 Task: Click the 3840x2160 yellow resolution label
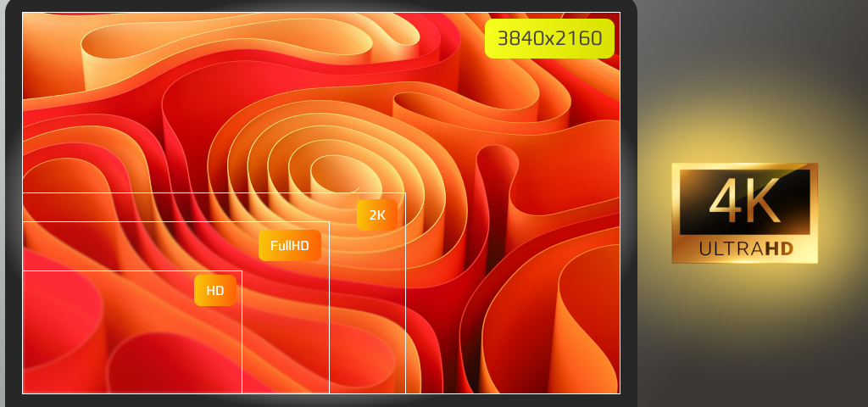(x=549, y=38)
